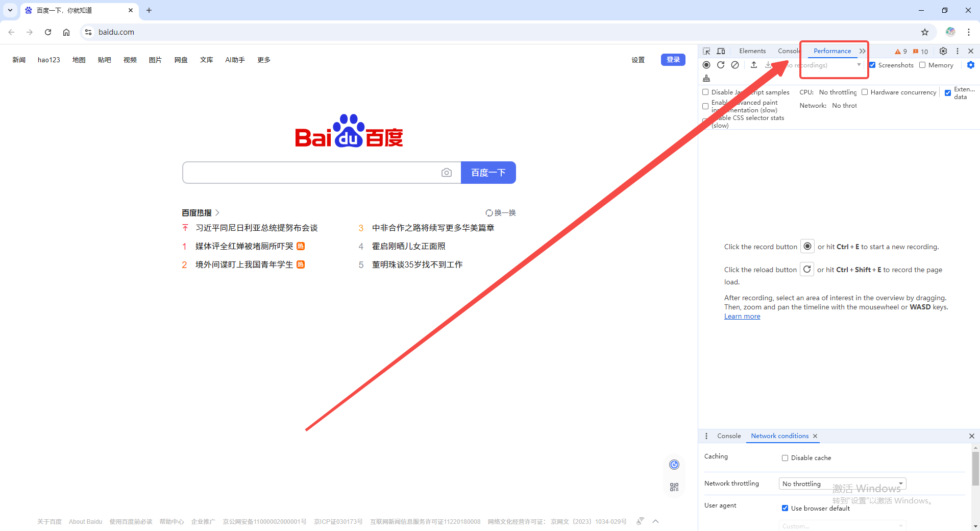The height and width of the screenshot is (531, 980).
Task: Open the tab search dropdown arrow
Action: click(10, 10)
